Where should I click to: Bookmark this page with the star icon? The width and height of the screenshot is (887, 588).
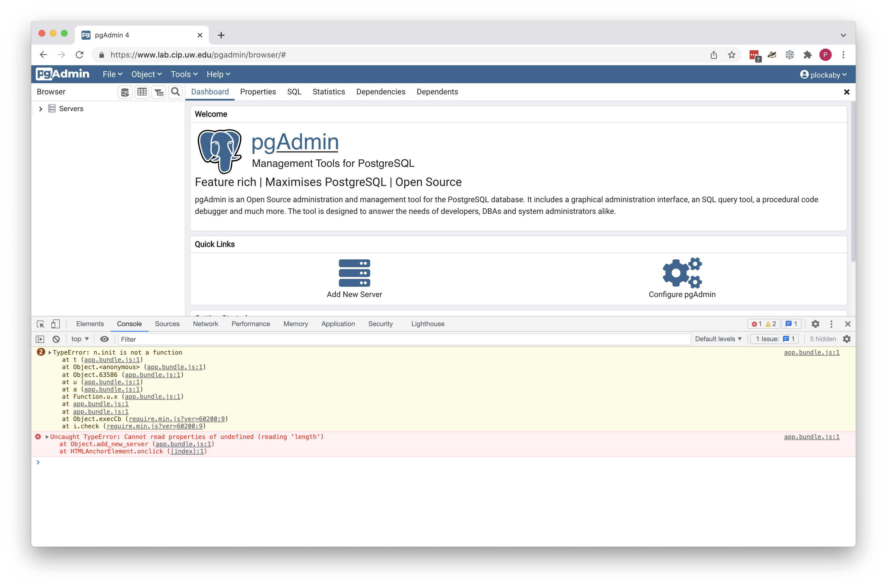[x=731, y=55]
